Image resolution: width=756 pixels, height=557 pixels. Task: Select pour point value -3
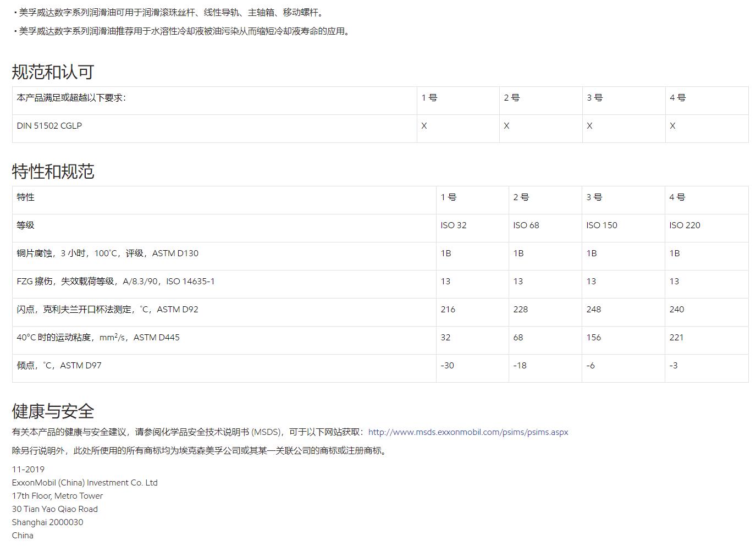tap(674, 366)
